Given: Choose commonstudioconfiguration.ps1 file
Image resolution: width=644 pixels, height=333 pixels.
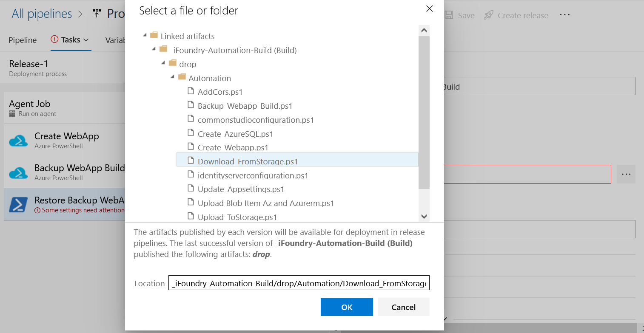Looking at the screenshot, I should click(256, 120).
